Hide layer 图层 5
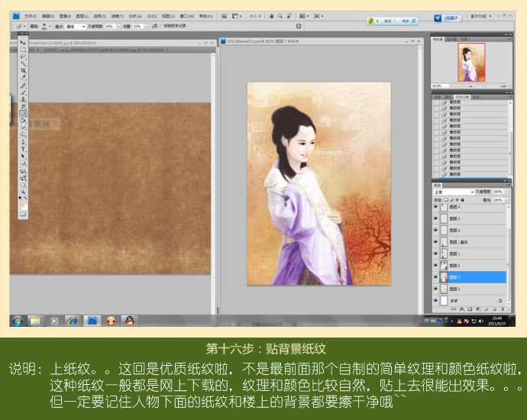Viewport: 527px width, 420px height. [x=435, y=289]
